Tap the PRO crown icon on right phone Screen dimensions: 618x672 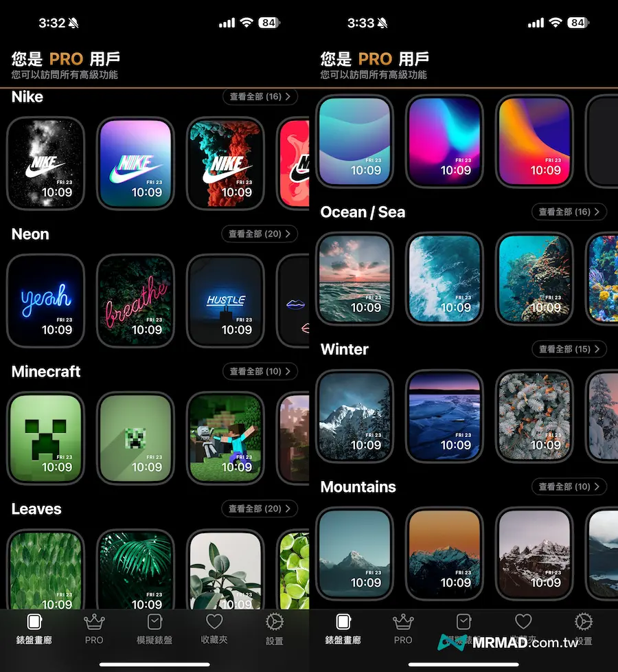pyautogui.click(x=403, y=629)
